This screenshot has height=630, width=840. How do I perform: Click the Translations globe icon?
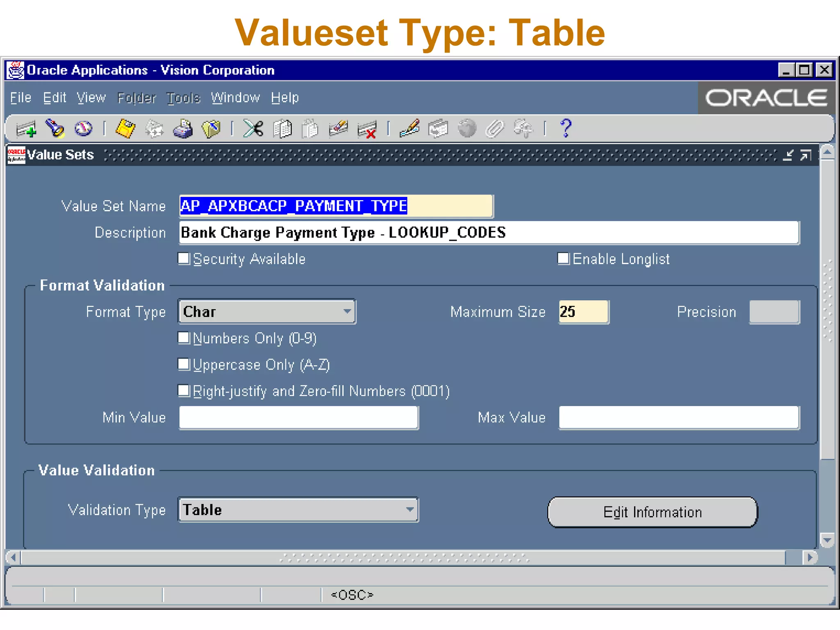pyautogui.click(x=467, y=129)
